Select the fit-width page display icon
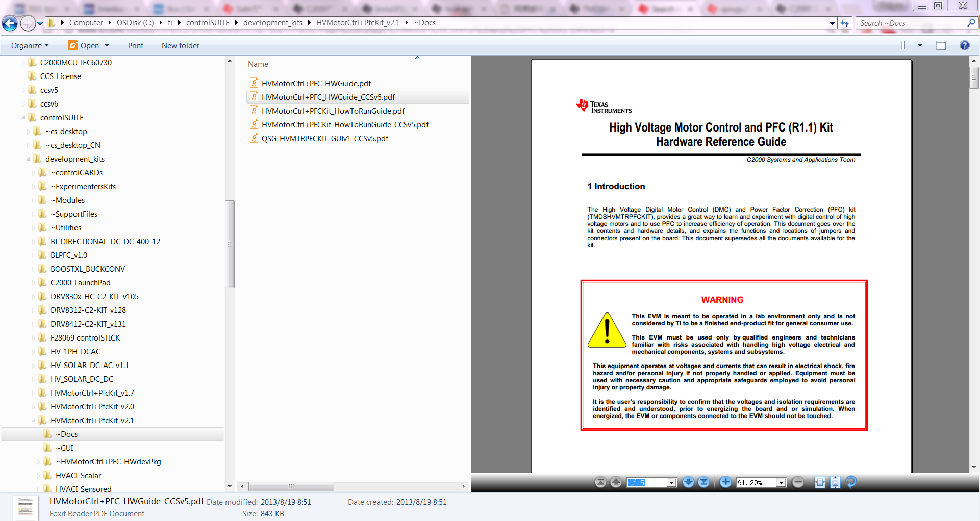This screenshot has height=521, width=980. click(x=820, y=482)
